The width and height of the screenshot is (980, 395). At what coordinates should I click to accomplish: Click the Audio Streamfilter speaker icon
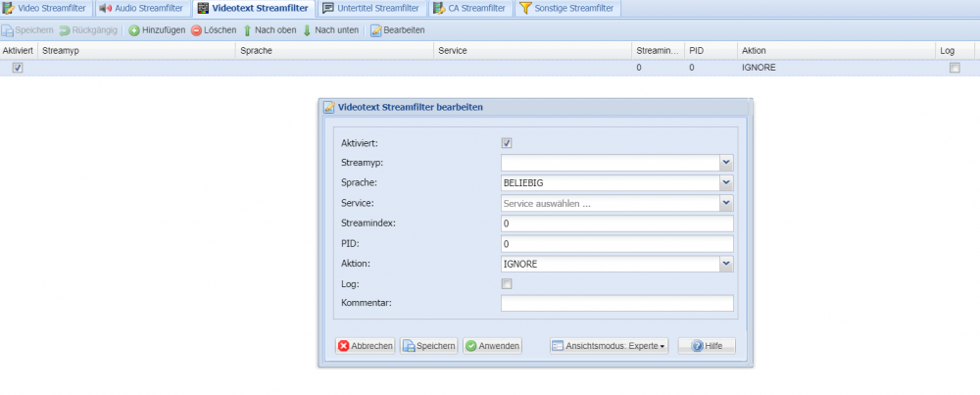(105, 9)
